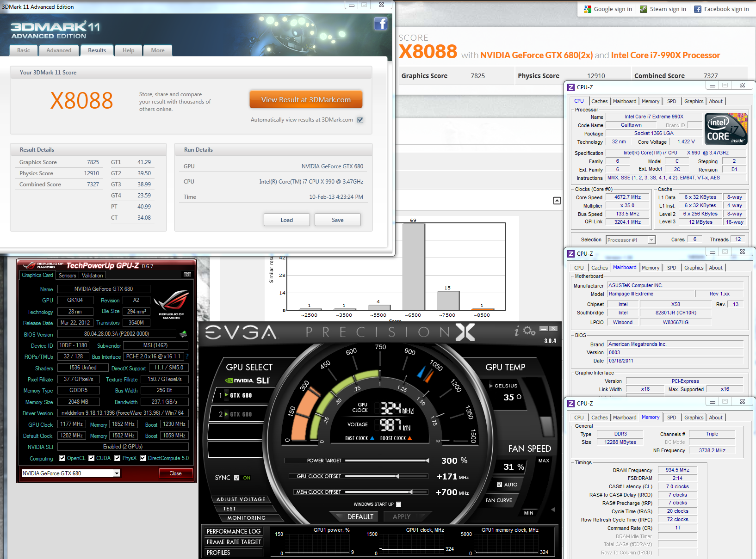Viewport: 756px width, 559px height.
Task: Open the PROFILES button
Action: 234,553
